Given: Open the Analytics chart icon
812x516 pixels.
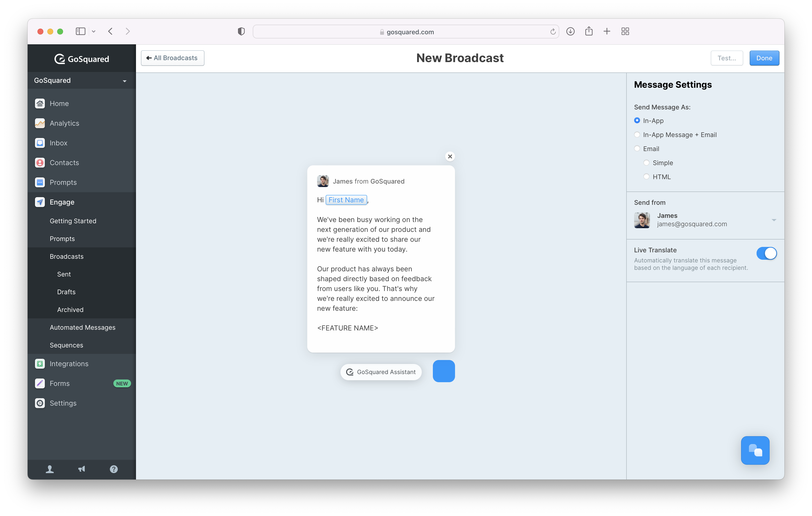Looking at the screenshot, I should click(x=40, y=123).
